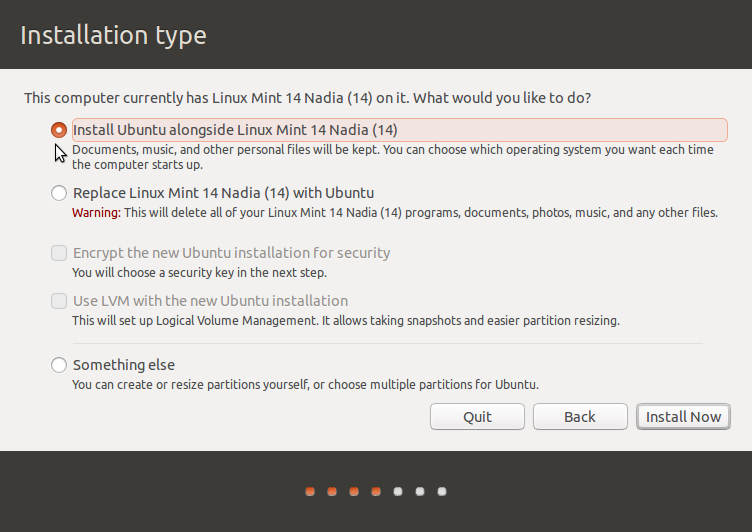This screenshot has height=532, width=752.
Task: Click the "create or resize partitions yourself" description
Action: coord(305,384)
